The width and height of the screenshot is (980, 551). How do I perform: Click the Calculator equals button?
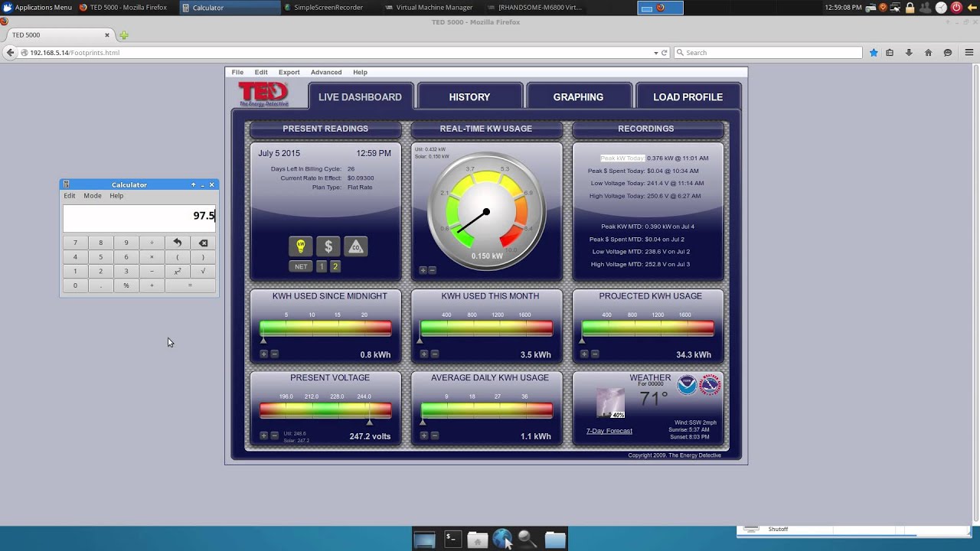coord(190,285)
